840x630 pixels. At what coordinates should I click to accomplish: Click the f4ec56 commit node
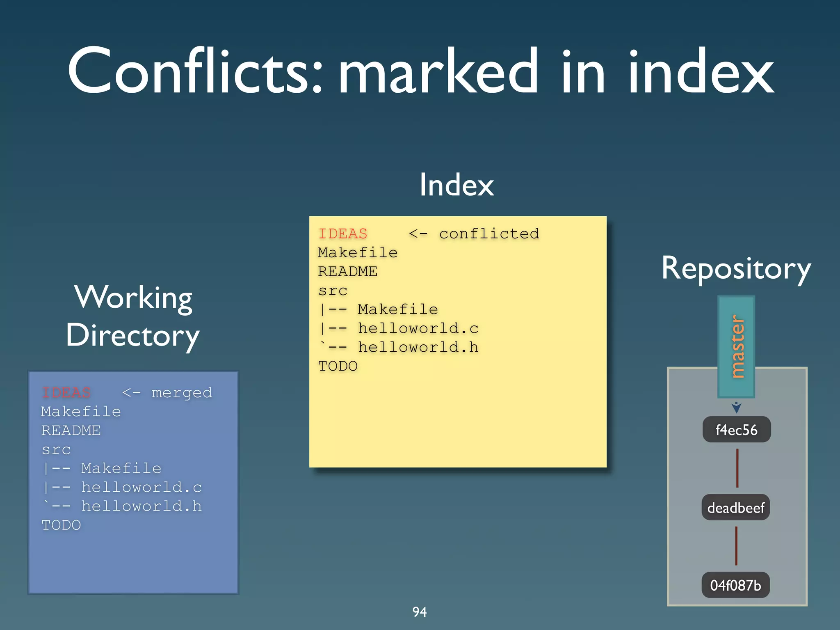coord(736,430)
